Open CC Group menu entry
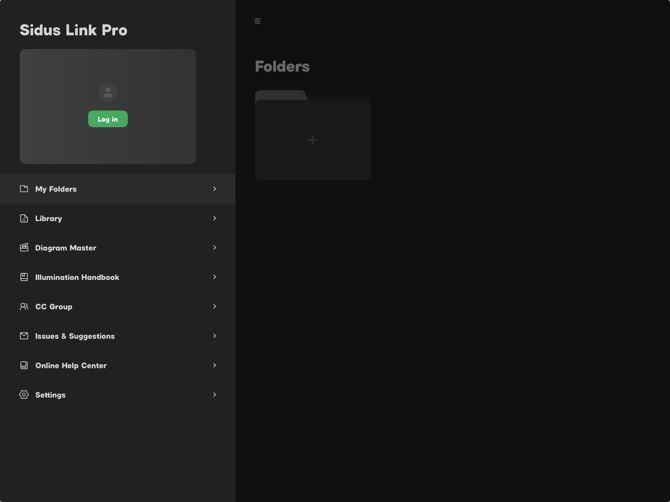Screen dimensions: 670x502 point(118,306)
